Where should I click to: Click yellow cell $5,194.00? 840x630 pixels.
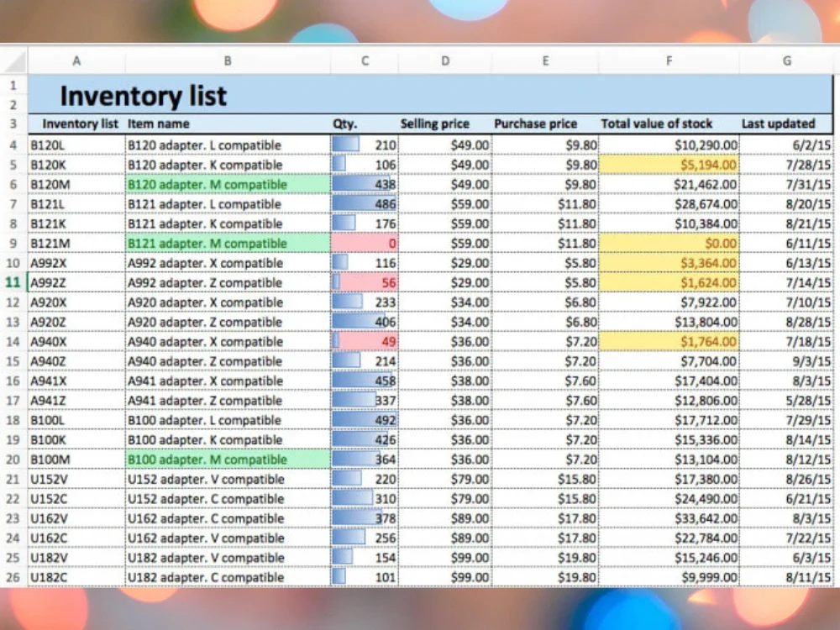[669, 165]
